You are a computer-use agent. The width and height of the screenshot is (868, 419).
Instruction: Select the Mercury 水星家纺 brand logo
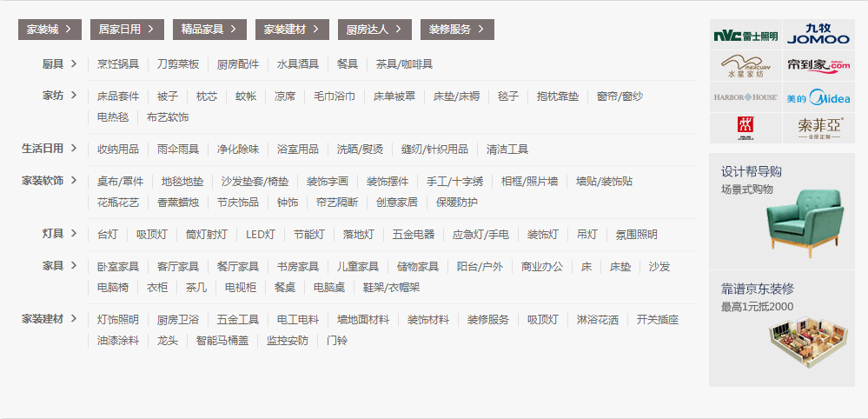(745, 66)
